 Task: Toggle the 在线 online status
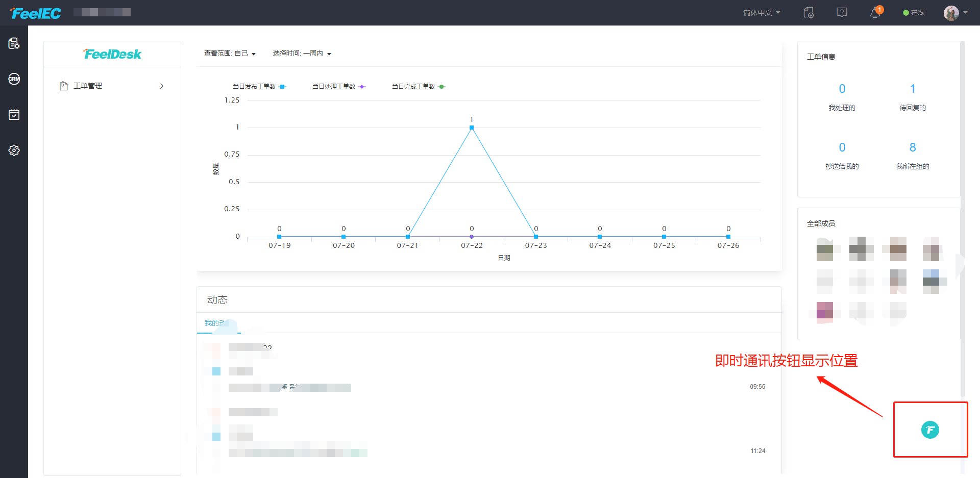(913, 13)
